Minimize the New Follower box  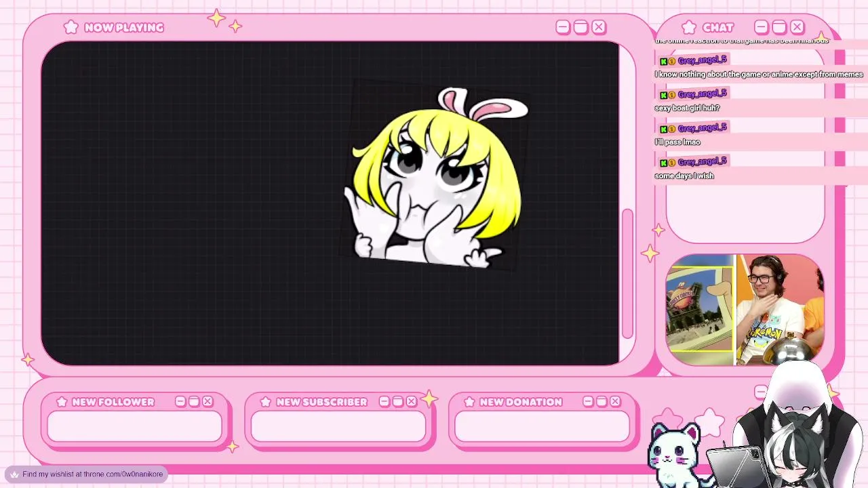[x=180, y=402]
